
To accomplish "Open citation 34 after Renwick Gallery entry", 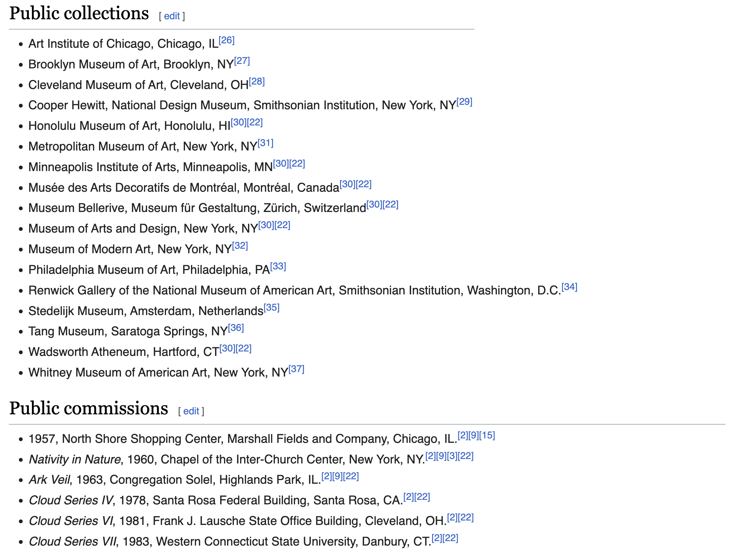I will point(569,287).
